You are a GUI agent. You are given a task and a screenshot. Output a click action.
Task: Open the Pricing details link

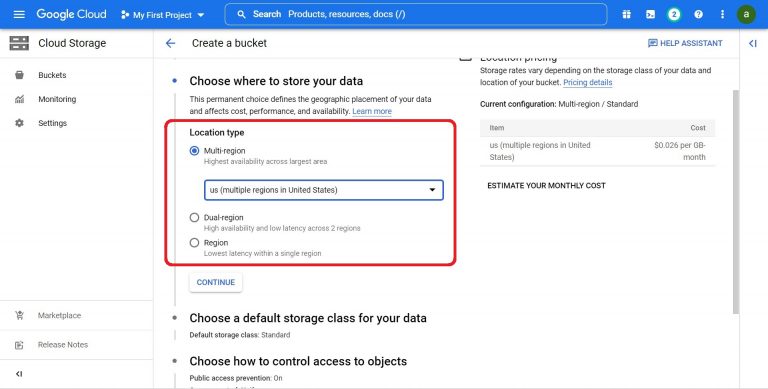coord(587,82)
